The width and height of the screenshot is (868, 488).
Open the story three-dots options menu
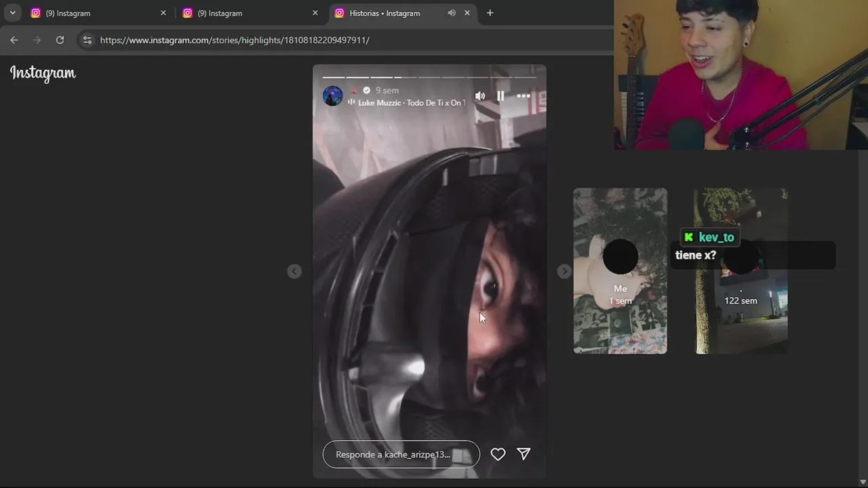[524, 96]
